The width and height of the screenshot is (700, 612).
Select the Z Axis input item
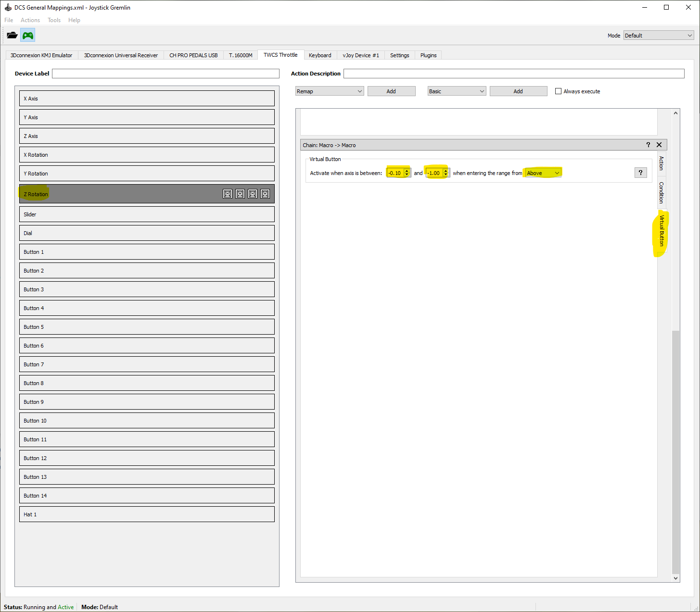[147, 136]
